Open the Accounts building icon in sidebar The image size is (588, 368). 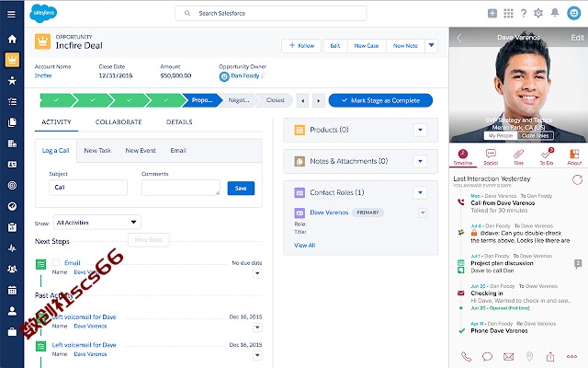pyautogui.click(x=12, y=144)
